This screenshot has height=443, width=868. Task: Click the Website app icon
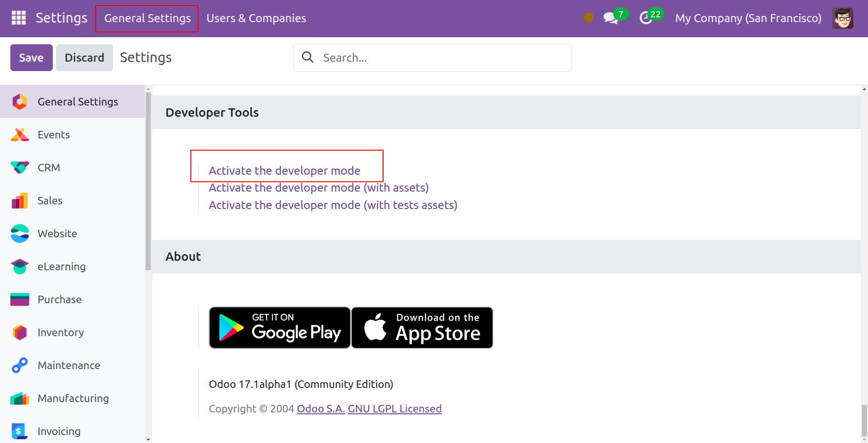click(x=20, y=234)
